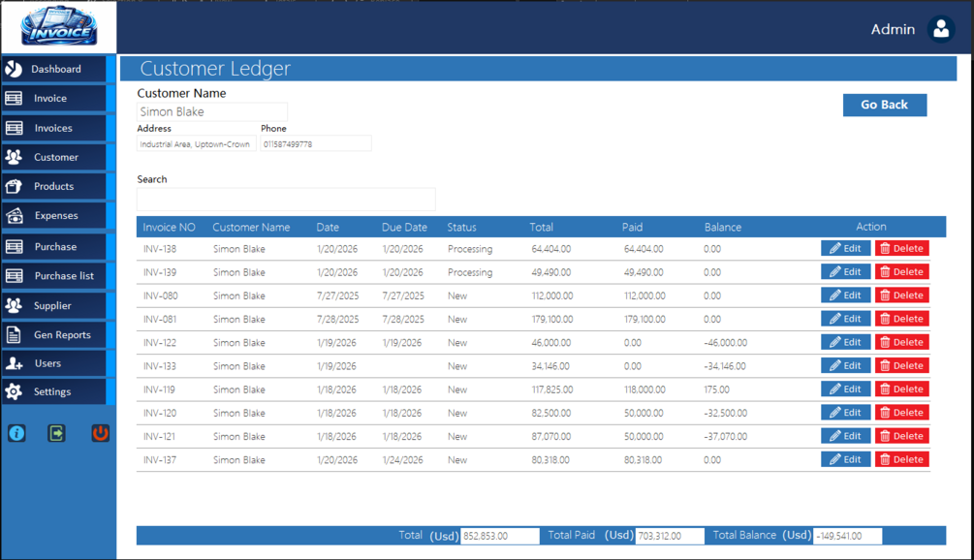The image size is (974, 560).
Task: Click the Status column header
Action: 461,228
